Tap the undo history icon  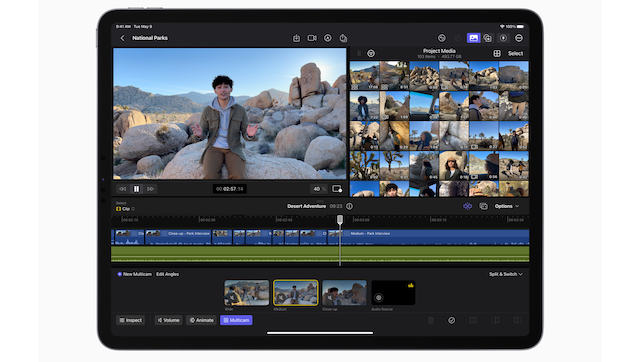point(442,38)
